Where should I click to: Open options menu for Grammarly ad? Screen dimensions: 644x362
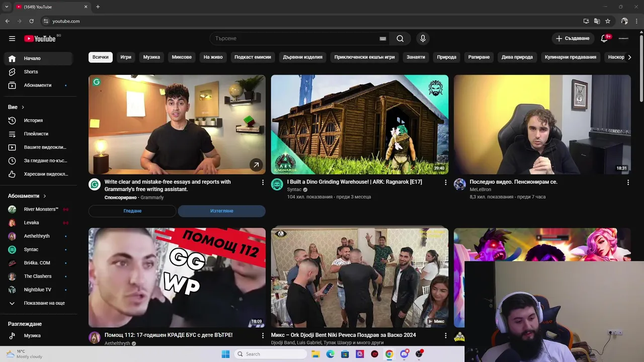point(263,183)
